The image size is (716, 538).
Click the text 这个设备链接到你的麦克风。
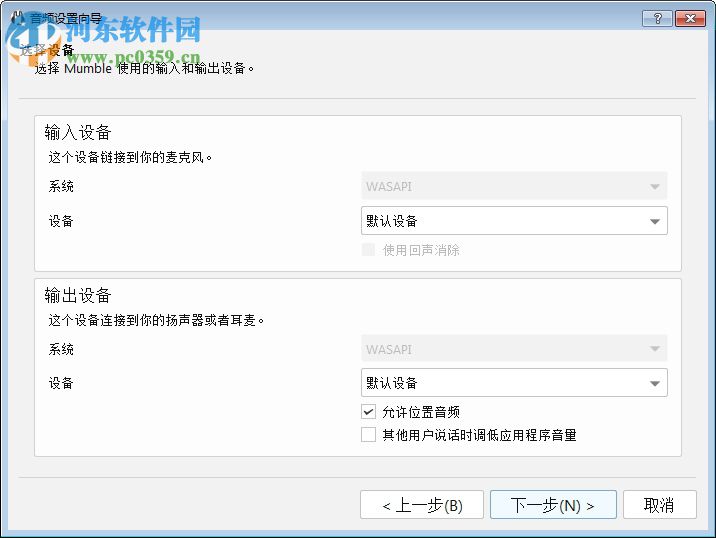130,158
